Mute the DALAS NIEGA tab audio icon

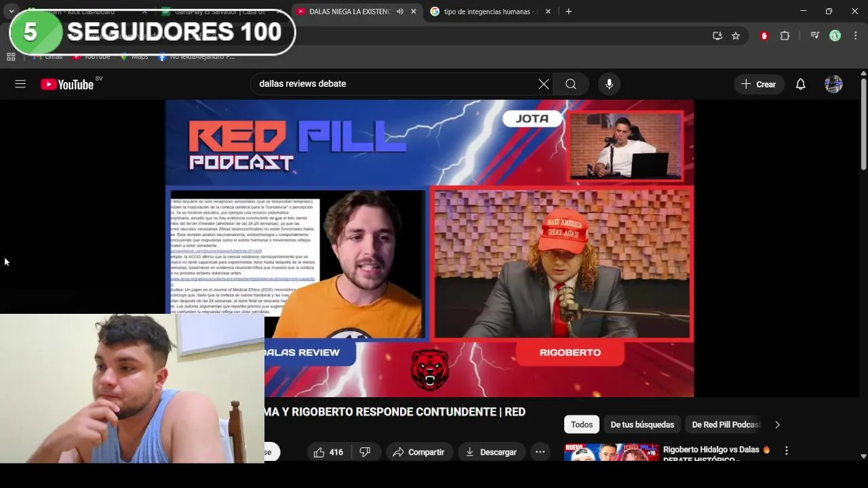coord(399,12)
